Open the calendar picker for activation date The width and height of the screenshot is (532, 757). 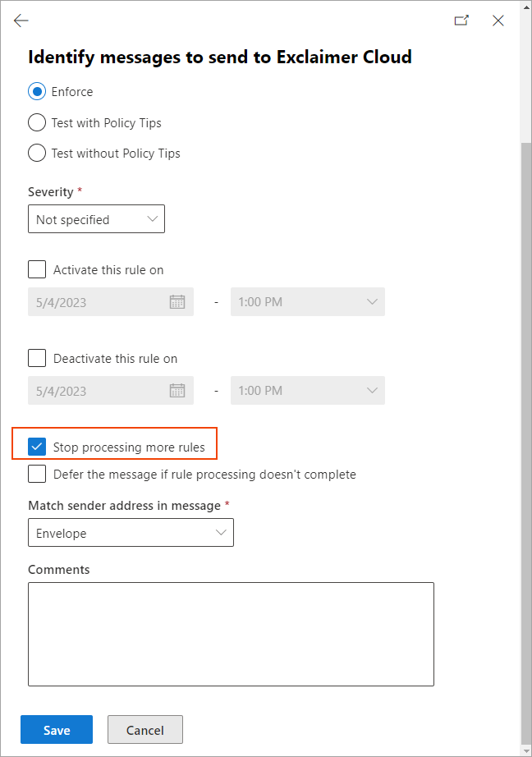[178, 301]
